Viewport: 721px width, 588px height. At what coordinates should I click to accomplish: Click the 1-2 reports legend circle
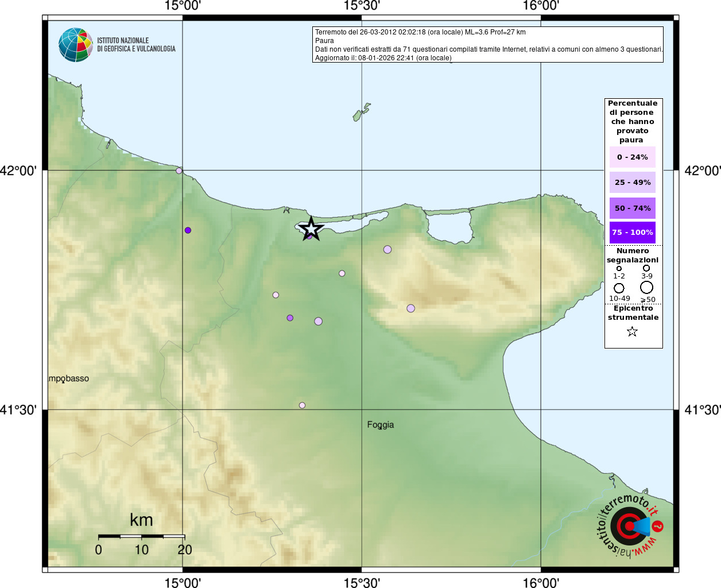coord(619,268)
